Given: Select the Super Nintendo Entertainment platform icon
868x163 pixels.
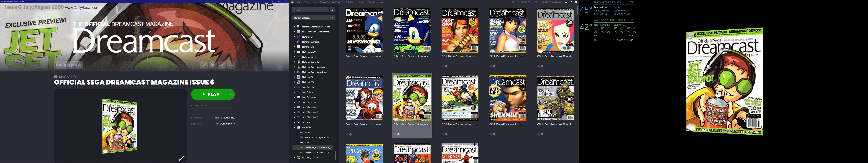Looking at the screenshot, I should (299, 32).
